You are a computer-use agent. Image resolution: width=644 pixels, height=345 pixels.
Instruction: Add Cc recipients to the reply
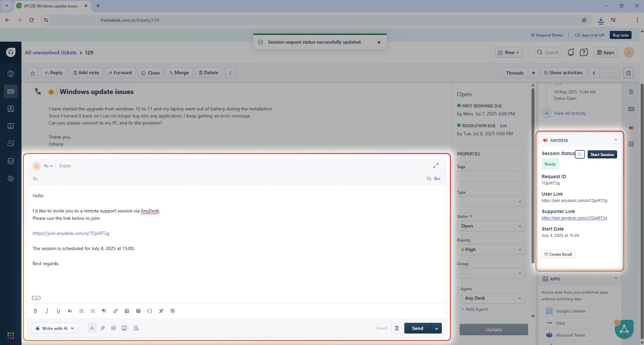(429, 179)
